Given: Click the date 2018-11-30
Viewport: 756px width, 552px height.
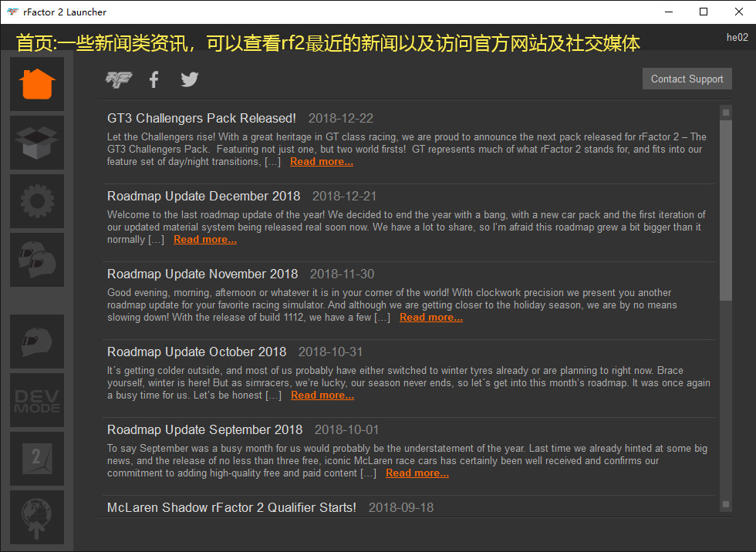Looking at the screenshot, I should pos(342,274).
